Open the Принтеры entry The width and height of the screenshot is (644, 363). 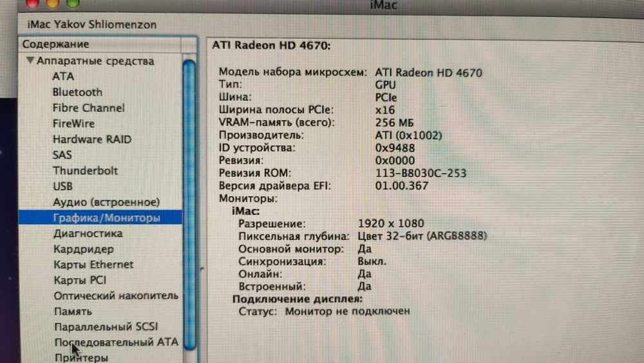[x=81, y=357]
